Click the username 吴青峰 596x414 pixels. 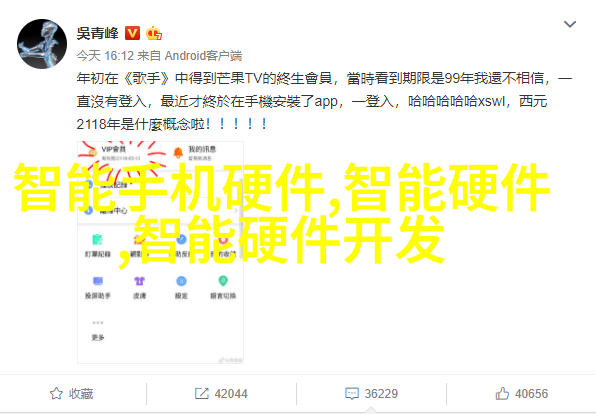tap(98, 33)
